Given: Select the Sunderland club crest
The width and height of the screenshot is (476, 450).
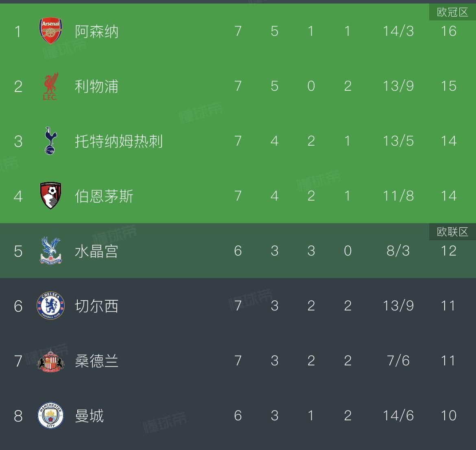Looking at the screenshot, I should click(x=51, y=361).
